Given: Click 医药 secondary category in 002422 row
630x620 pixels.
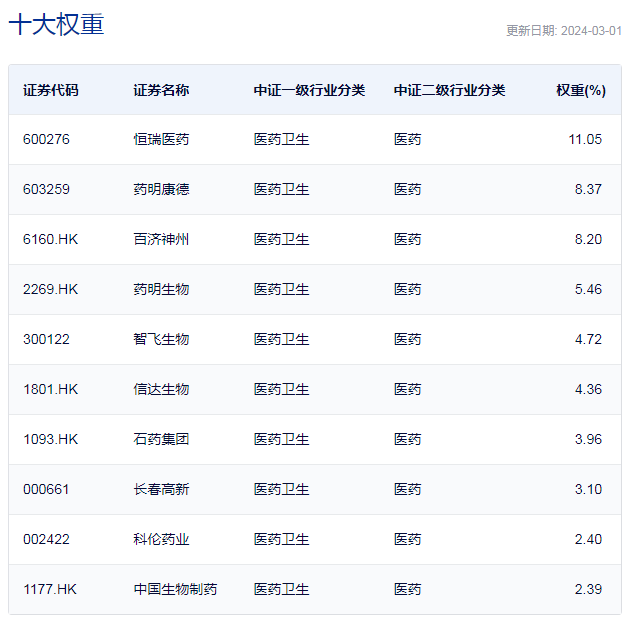Looking at the screenshot, I should click(407, 539).
